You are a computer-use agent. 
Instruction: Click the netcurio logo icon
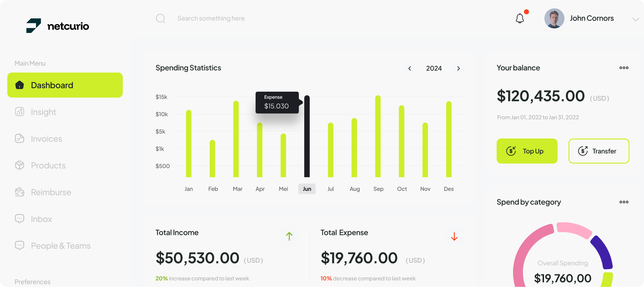pyautogui.click(x=34, y=26)
